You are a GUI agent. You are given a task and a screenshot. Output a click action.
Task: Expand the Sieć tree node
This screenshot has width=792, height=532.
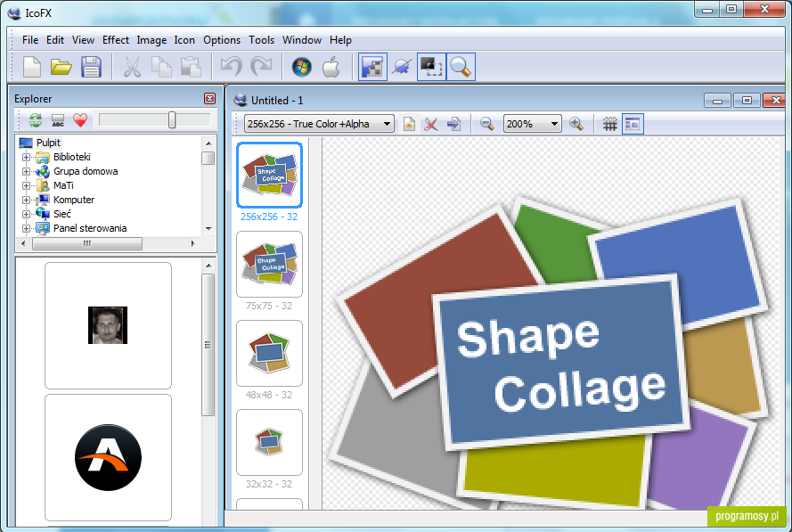click(26, 214)
